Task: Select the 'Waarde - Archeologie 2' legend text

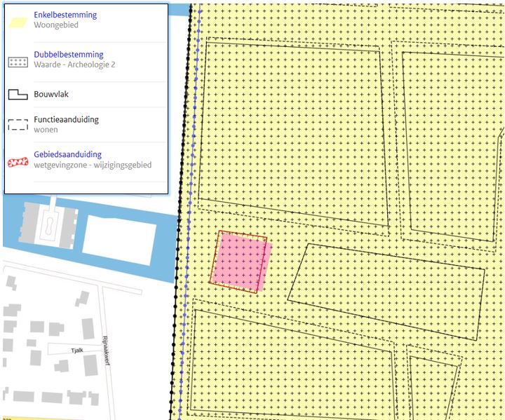Action: 74,65
